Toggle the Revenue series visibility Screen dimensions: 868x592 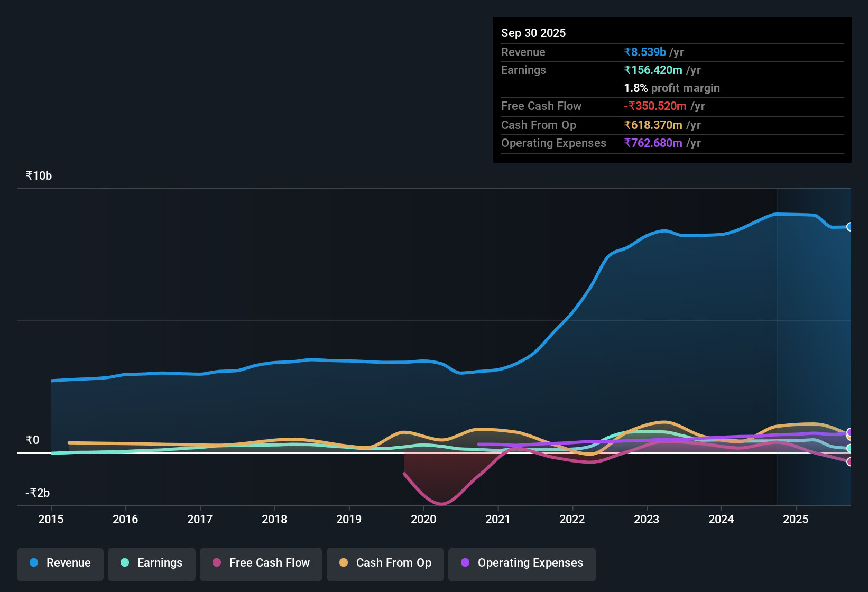(60, 563)
